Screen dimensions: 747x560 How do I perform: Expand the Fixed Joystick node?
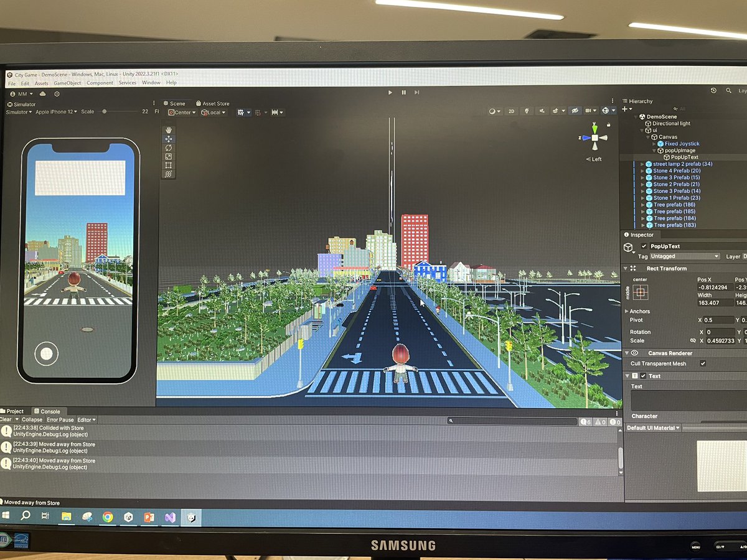click(654, 144)
